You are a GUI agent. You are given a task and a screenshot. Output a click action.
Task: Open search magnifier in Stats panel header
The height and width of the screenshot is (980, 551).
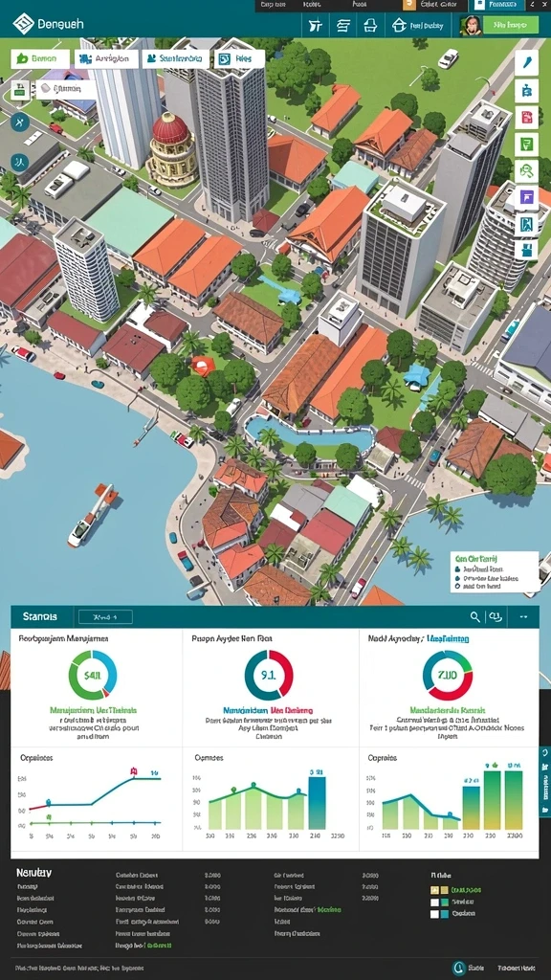[474, 617]
